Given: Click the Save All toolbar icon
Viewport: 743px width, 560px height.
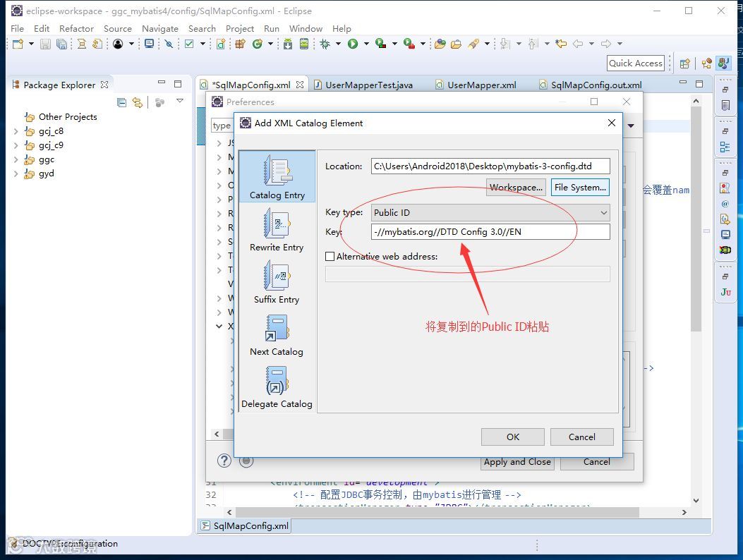Looking at the screenshot, I should [x=61, y=44].
